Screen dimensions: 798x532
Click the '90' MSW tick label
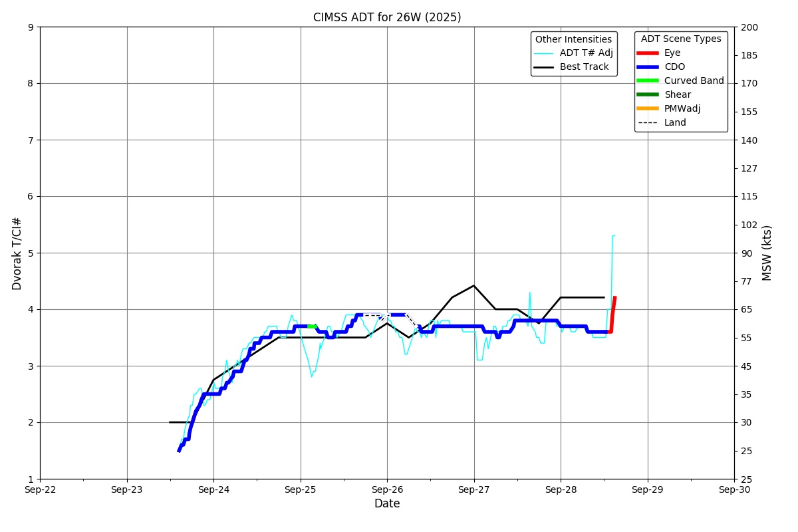746,253
